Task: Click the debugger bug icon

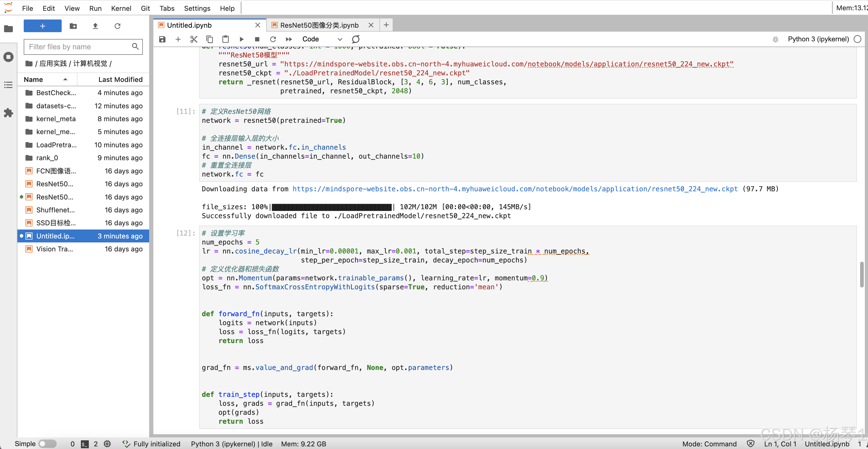Action: pos(775,39)
